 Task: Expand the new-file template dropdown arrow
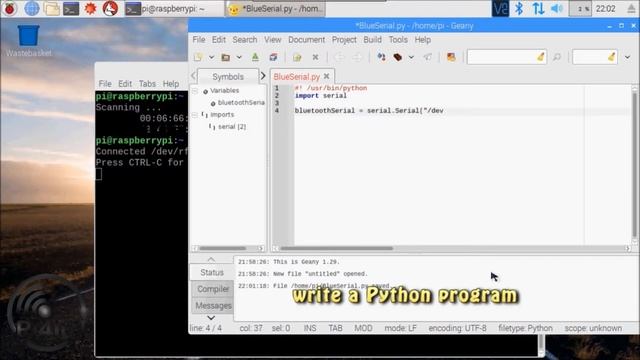(x=211, y=57)
